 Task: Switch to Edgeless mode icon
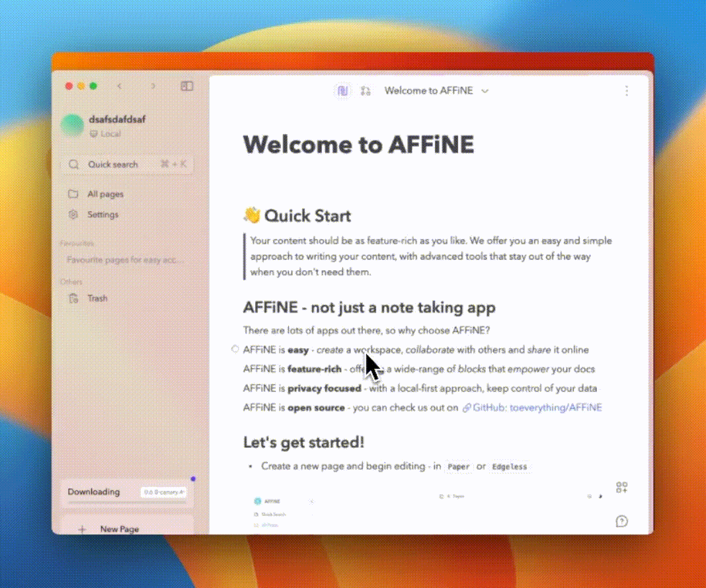(x=365, y=91)
